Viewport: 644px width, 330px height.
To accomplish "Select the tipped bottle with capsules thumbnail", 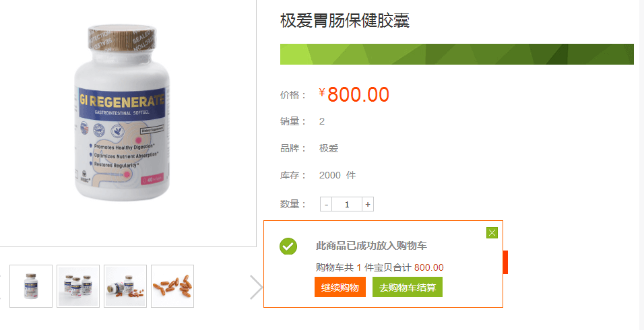I will click(x=125, y=286).
